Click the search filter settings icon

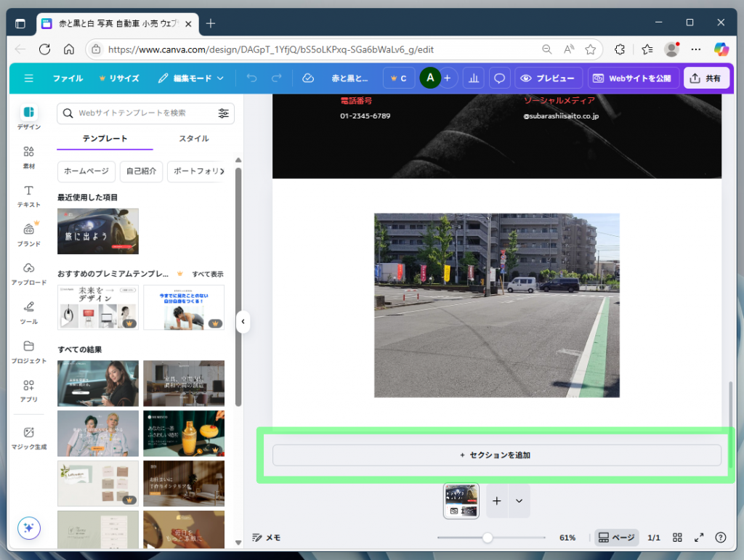tap(223, 113)
